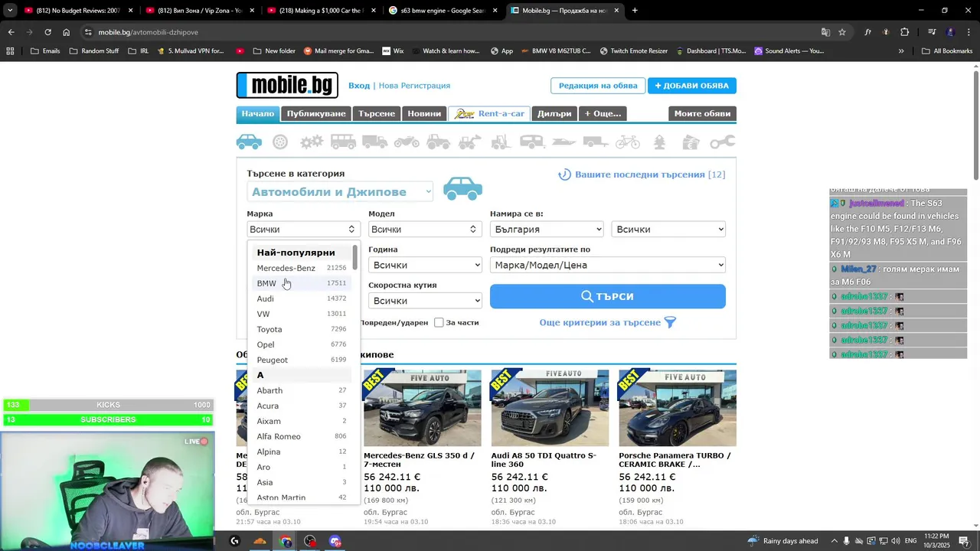
Task: Select the wrench services category icon
Action: [x=722, y=142]
